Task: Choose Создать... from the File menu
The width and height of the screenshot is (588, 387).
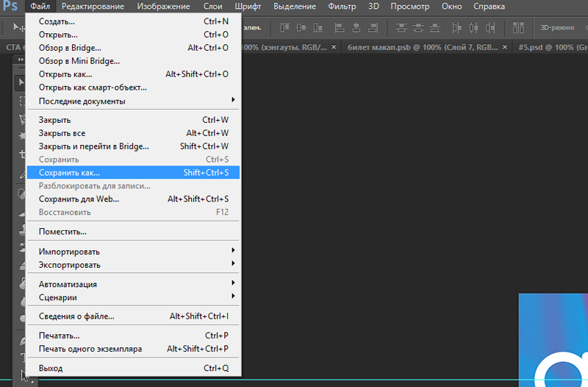Action: [x=133, y=21]
